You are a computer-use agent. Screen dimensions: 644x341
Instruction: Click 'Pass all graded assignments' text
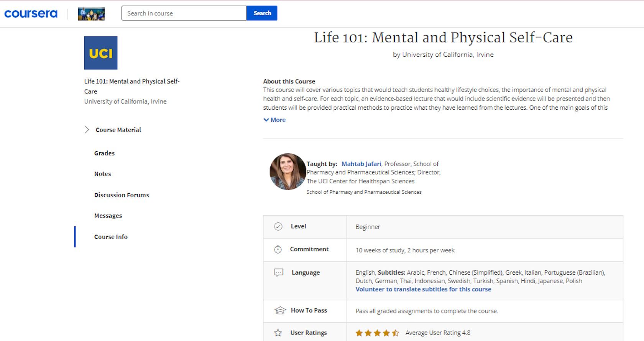point(427,311)
